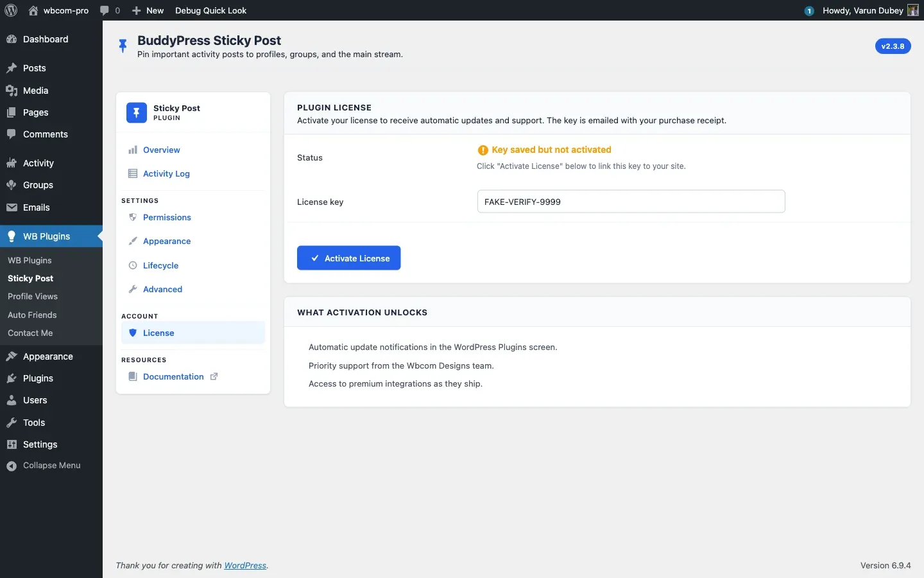Image resolution: width=924 pixels, height=578 pixels.
Task: Click the Activity Log list icon
Action: 133,173
